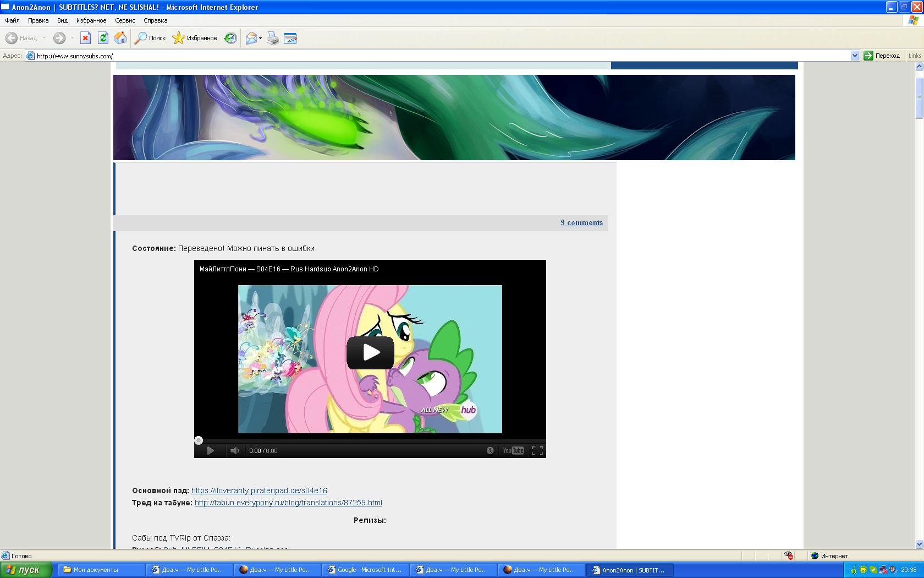The width and height of the screenshot is (924, 578).
Task: Refresh the page with green arrows icon
Action: pyautogui.click(x=103, y=38)
